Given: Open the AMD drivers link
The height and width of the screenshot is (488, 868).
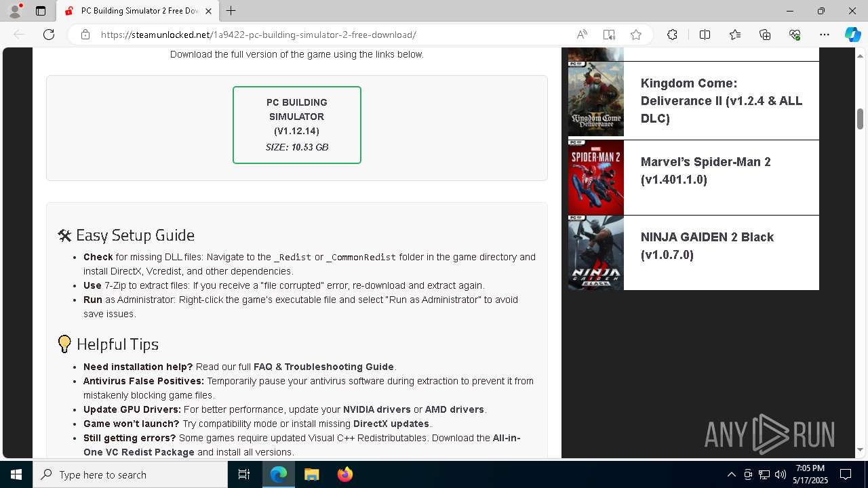Looking at the screenshot, I should (x=454, y=409).
